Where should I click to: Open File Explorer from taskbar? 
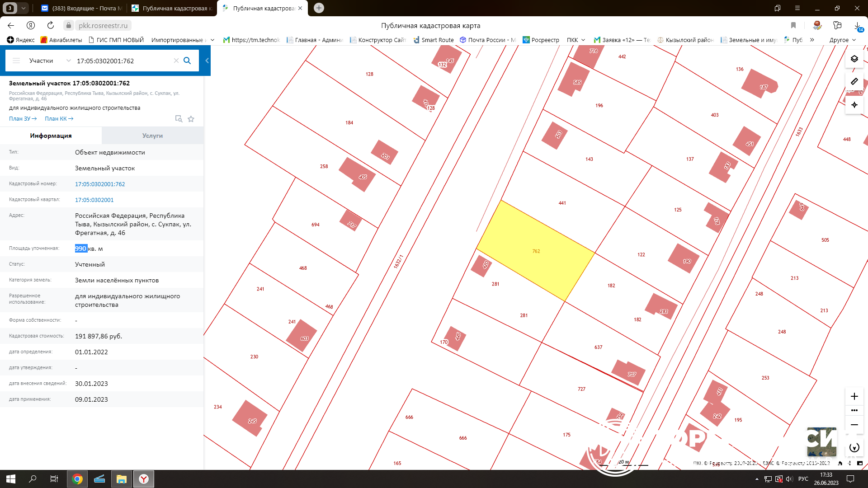click(121, 479)
